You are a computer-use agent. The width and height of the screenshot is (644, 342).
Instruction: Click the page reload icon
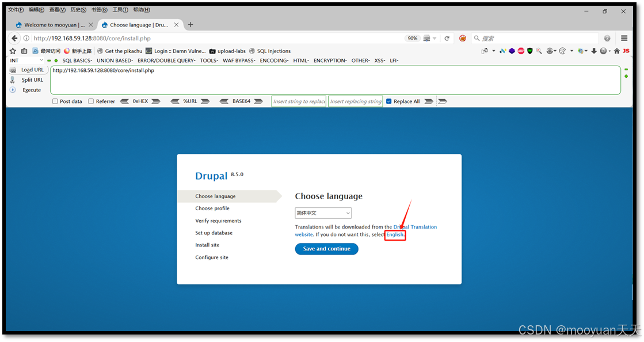(x=447, y=38)
